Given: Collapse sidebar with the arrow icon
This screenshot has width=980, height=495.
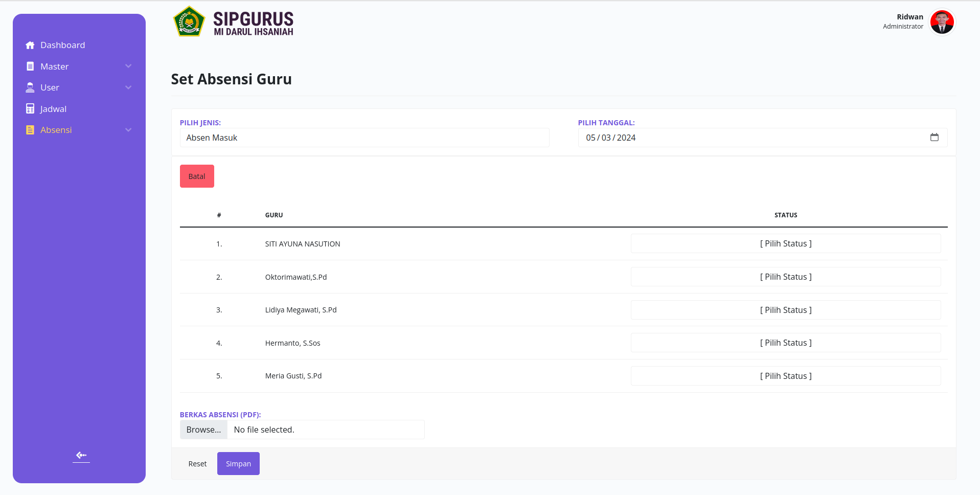Looking at the screenshot, I should pos(81,455).
